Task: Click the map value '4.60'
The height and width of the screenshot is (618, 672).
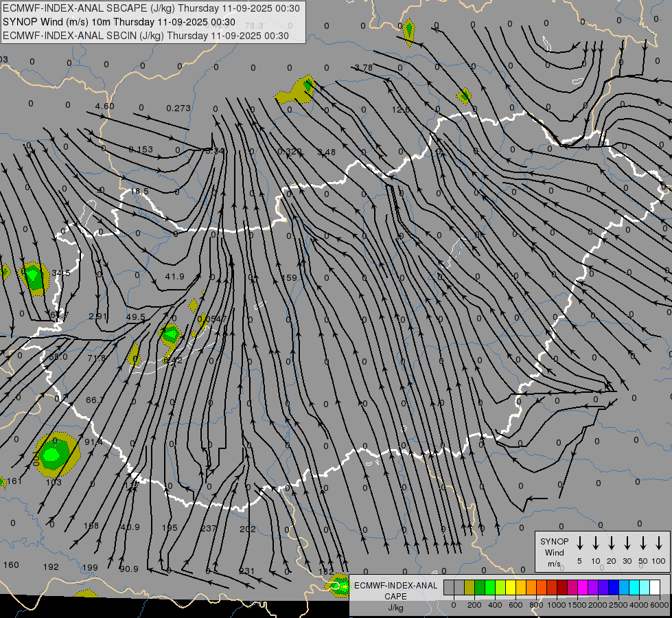Action: [104, 106]
